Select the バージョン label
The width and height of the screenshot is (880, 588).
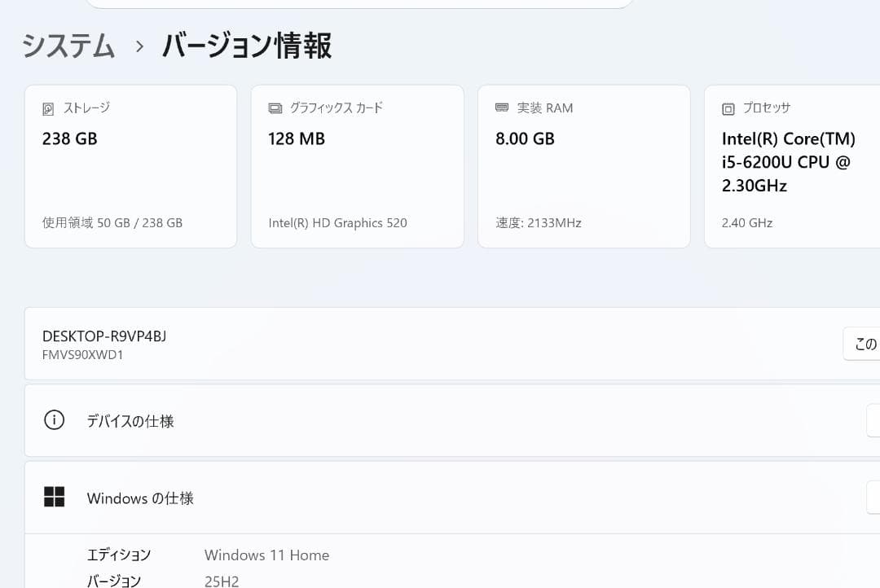(114, 581)
